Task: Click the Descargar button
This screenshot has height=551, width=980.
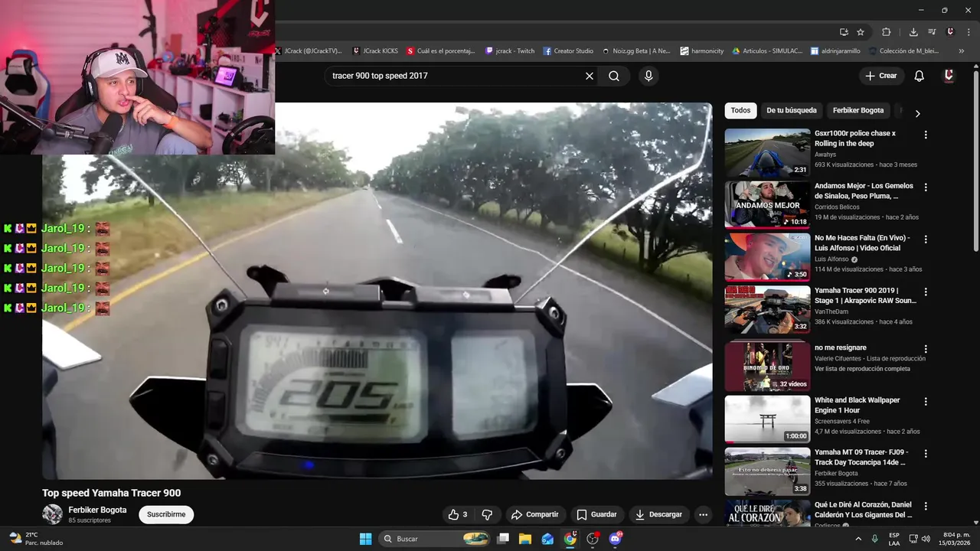Action: pos(658,514)
